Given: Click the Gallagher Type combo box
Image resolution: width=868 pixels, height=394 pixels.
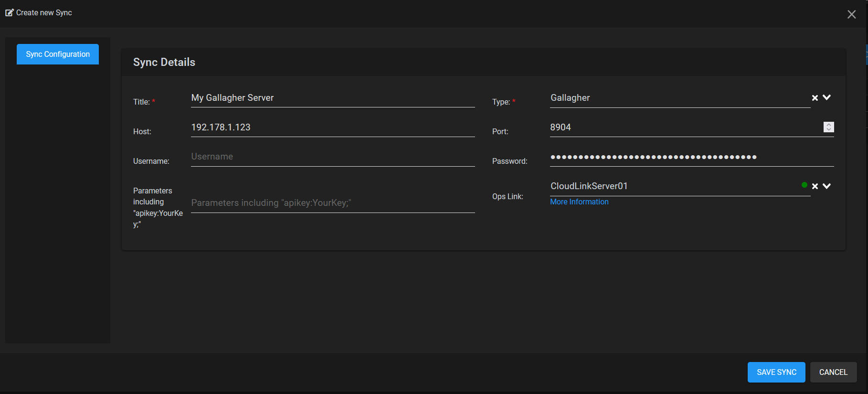Looking at the screenshot, I should coord(680,98).
